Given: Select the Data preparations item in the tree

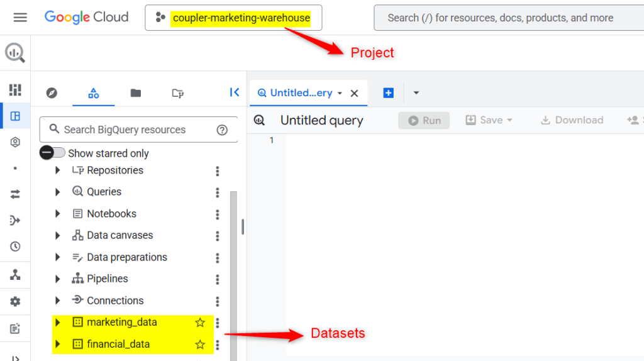Looking at the screenshot, I should click(127, 257).
